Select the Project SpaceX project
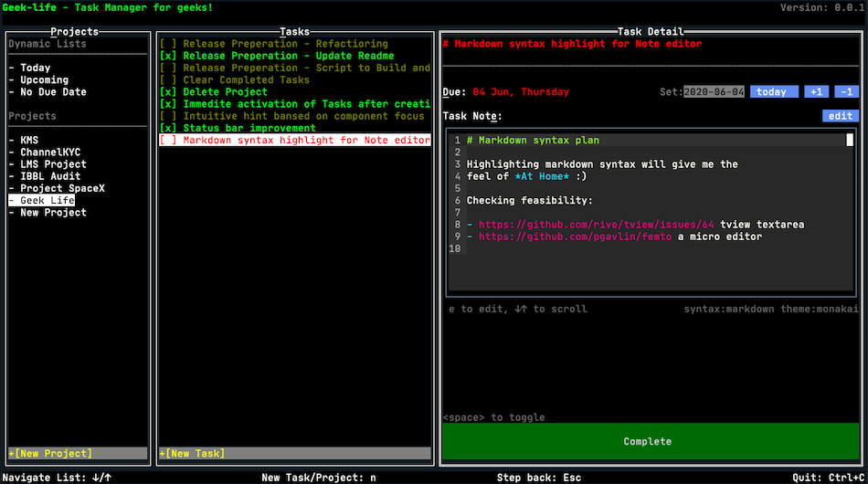The height and width of the screenshot is (484, 868). (62, 188)
